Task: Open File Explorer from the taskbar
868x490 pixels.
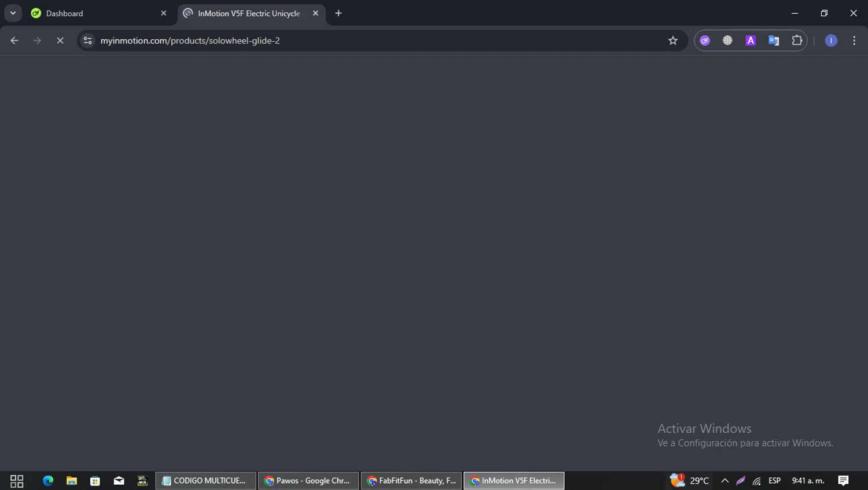Action: [72, 481]
